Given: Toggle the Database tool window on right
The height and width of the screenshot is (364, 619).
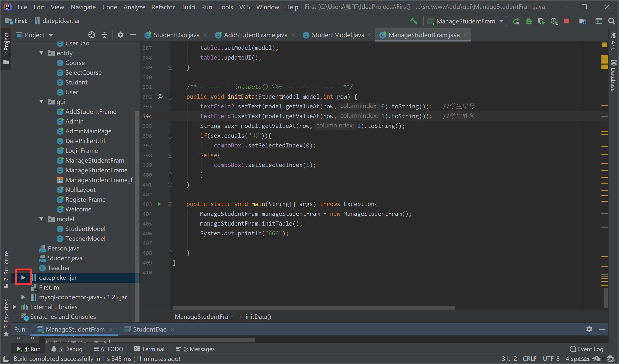Looking at the screenshot, I should tap(613, 76).
